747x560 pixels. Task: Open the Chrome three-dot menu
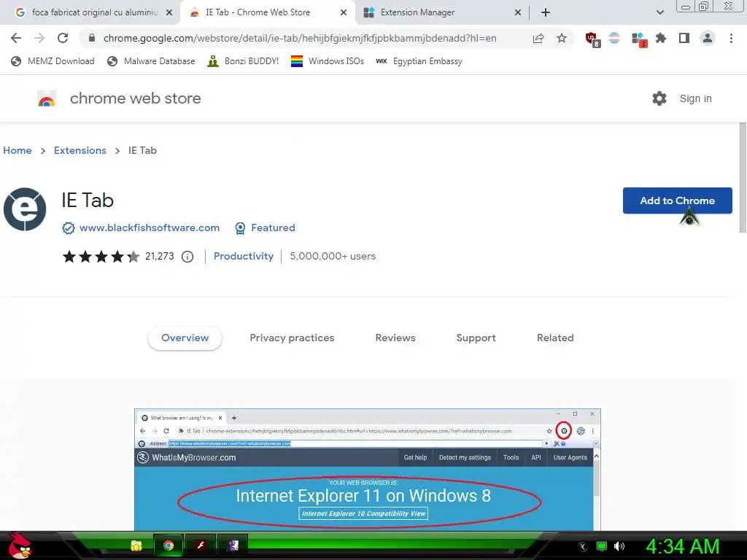[731, 38]
